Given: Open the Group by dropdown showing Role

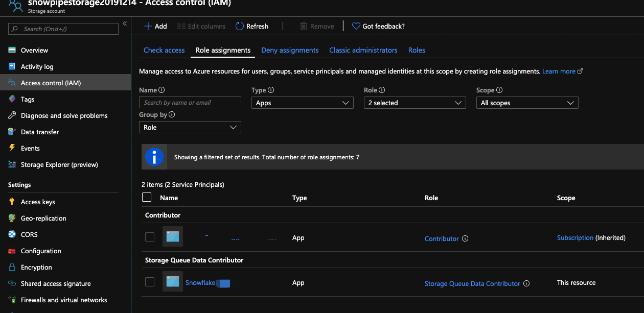Looking at the screenshot, I should tap(190, 127).
